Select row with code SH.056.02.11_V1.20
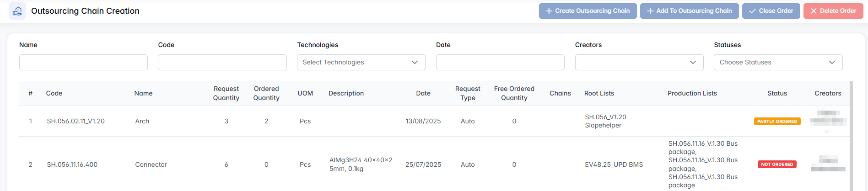Screen dimensions: 868x191 coord(76,121)
